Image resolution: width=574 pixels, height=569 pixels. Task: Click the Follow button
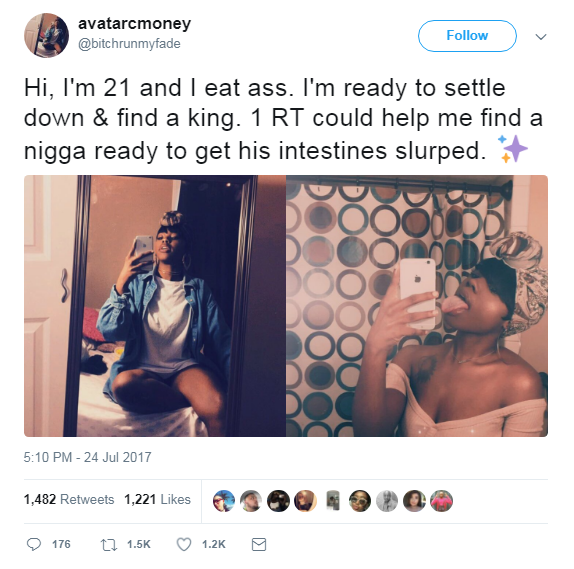tap(467, 36)
